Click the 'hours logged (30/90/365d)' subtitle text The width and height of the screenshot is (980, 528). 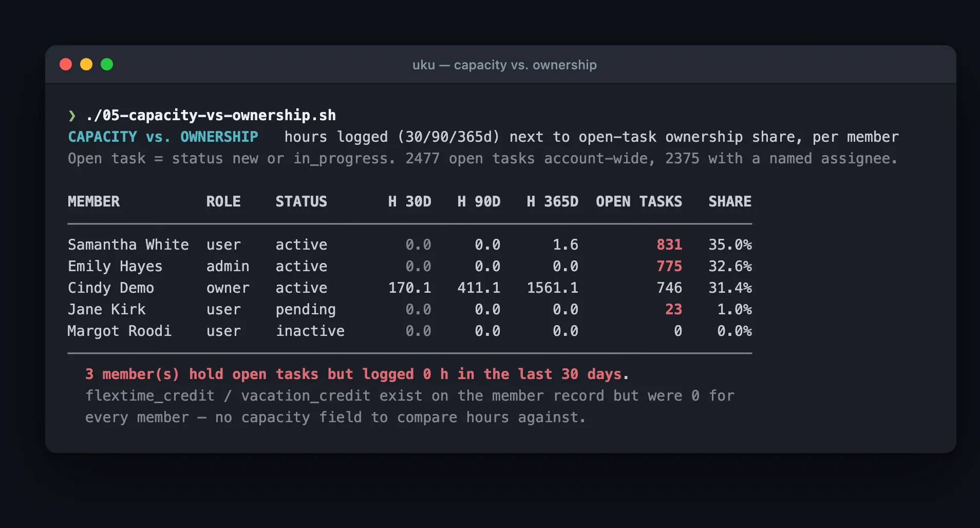(592, 137)
